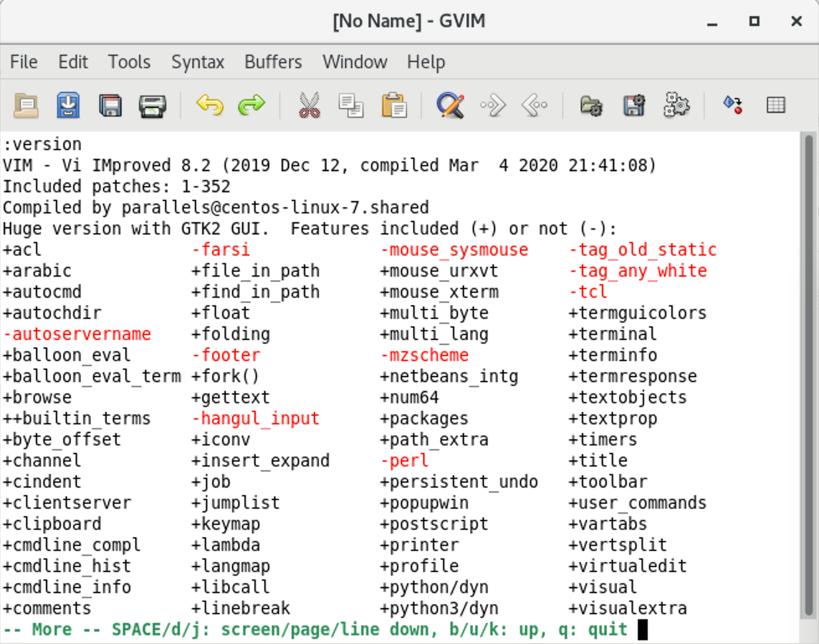This screenshot has height=644, width=819.
Task: Open the Buffers menu
Action: [272, 61]
